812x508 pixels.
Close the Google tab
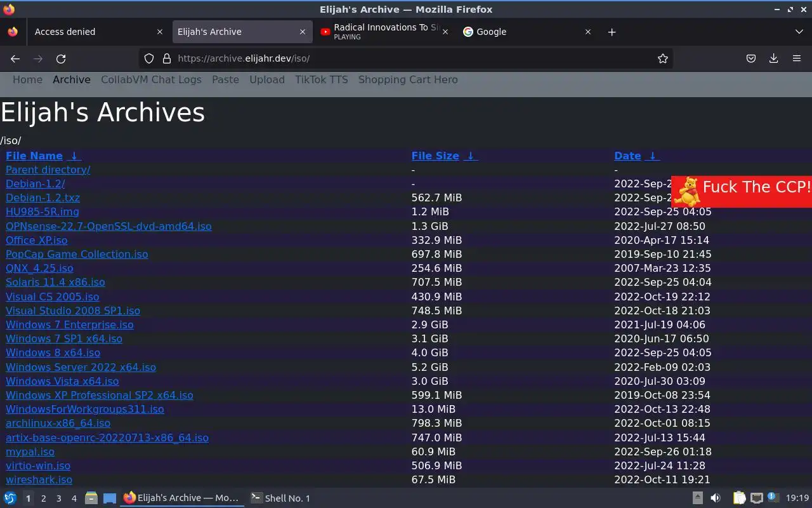pos(587,32)
